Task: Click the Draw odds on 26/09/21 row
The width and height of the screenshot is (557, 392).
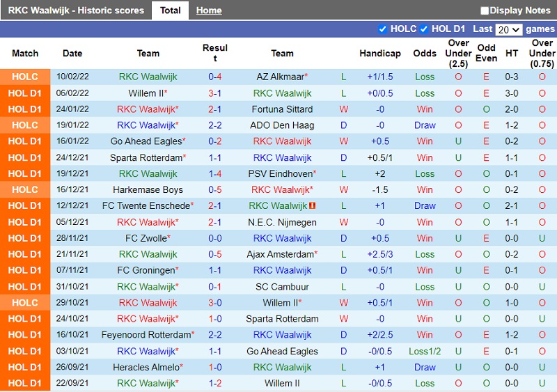Action: (425, 367)
